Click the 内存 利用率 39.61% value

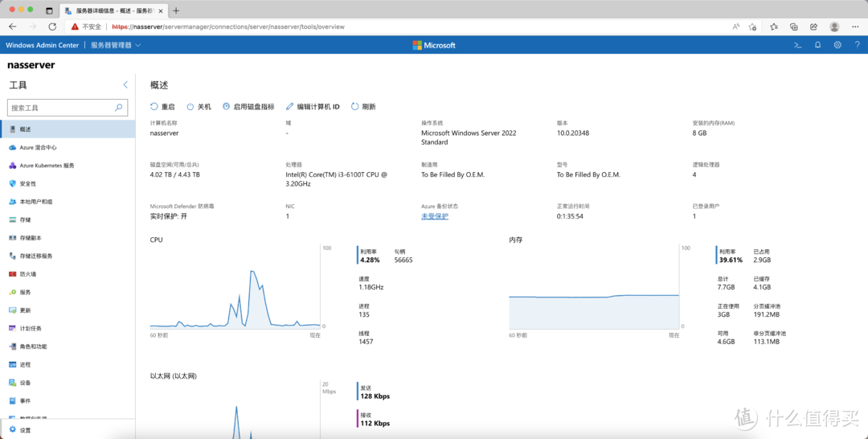pos(731,260)
